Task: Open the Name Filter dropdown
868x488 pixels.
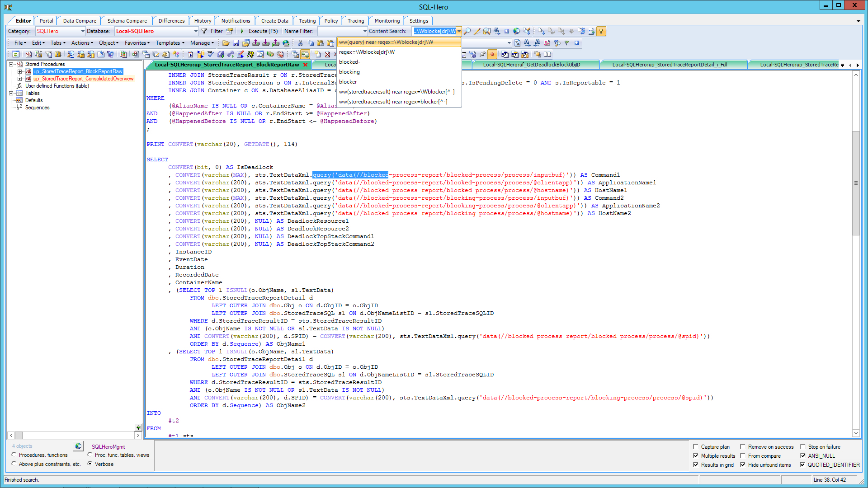Action: point(365,31)
